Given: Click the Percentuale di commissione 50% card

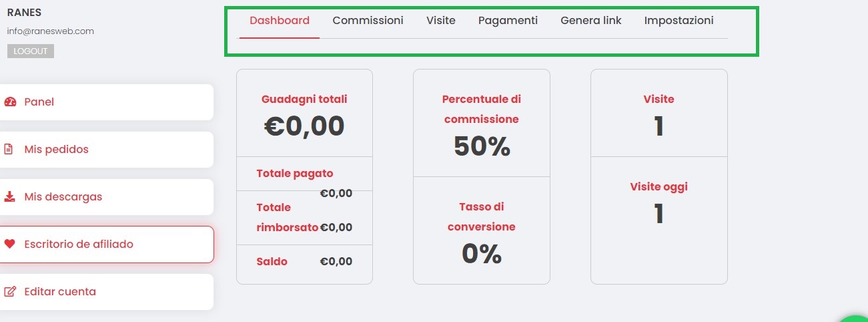Looking at the screenshot, I should click(x=482, y=124).
